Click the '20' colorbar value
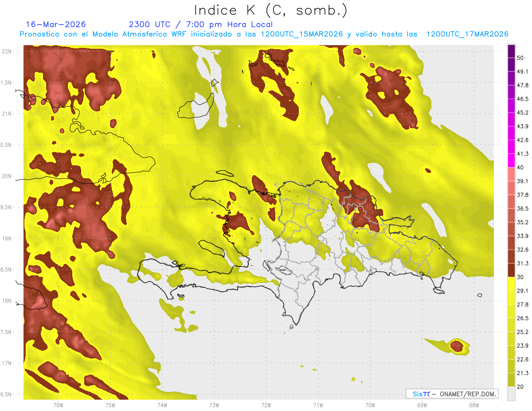The image size is (532, 411). pyautogui.click(x=521, y=387)
